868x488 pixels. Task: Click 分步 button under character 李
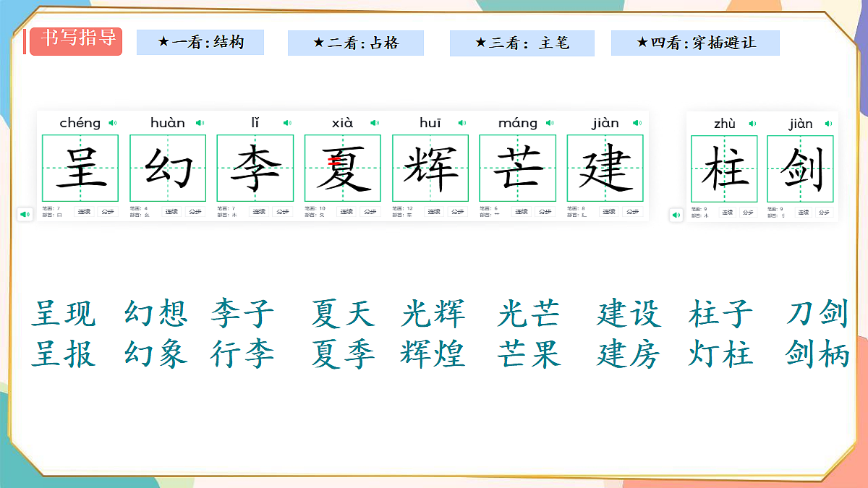coord(283,212)
